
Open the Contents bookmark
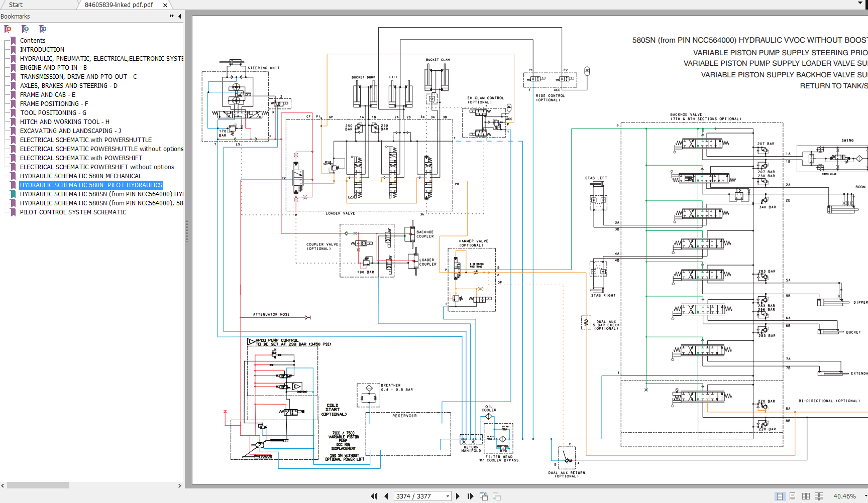click(33, 41)
